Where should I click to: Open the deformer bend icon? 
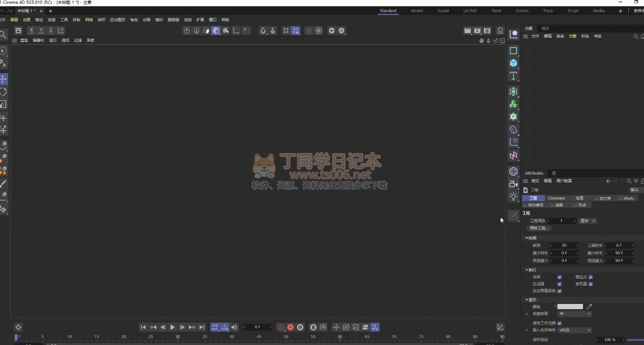[x=513, y=129]
